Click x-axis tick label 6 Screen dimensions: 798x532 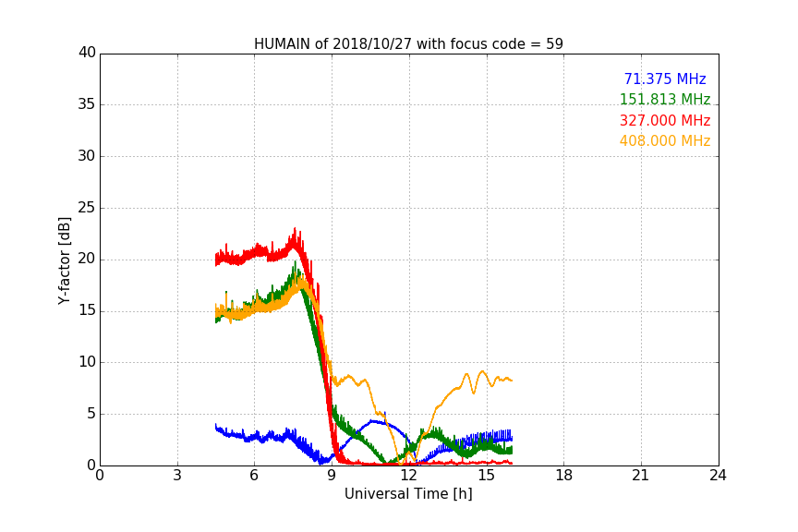pyautogui.click(x=254, y=476)
